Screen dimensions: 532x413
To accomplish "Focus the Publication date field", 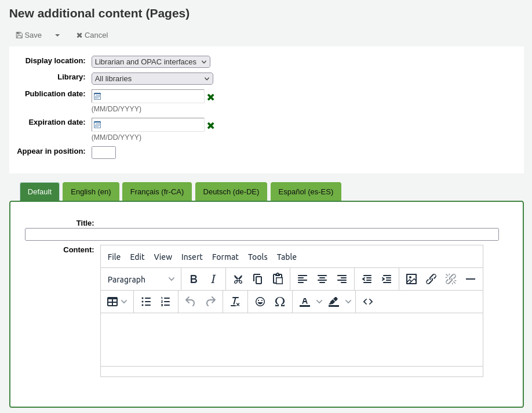I will coord(148,96).
